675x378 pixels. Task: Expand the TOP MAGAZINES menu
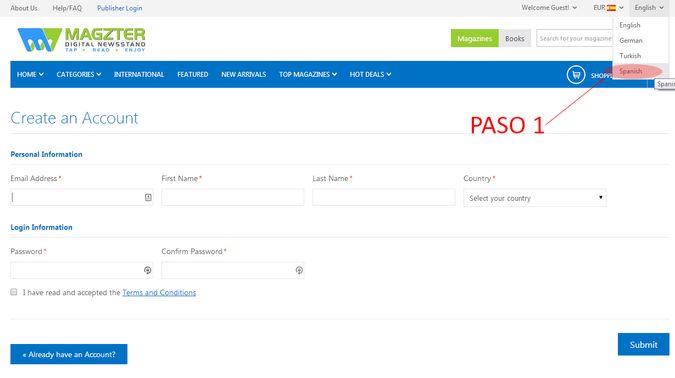(308, 74)
